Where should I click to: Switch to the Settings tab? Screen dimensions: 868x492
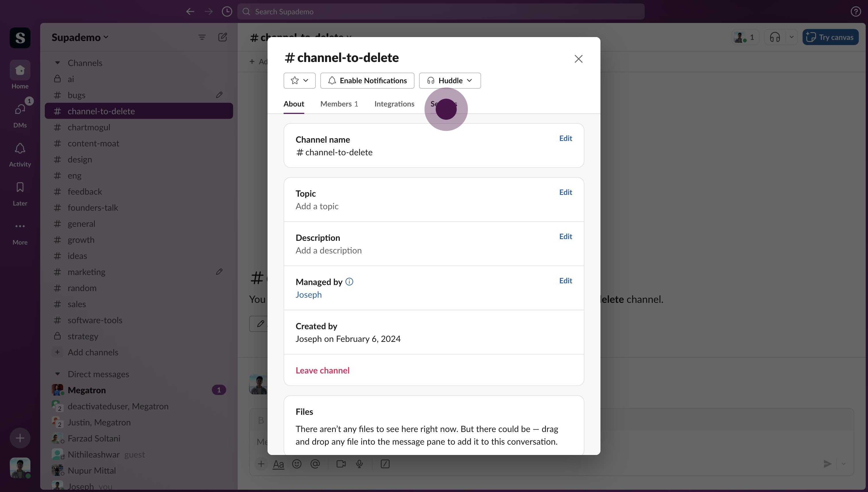(444, 104)
